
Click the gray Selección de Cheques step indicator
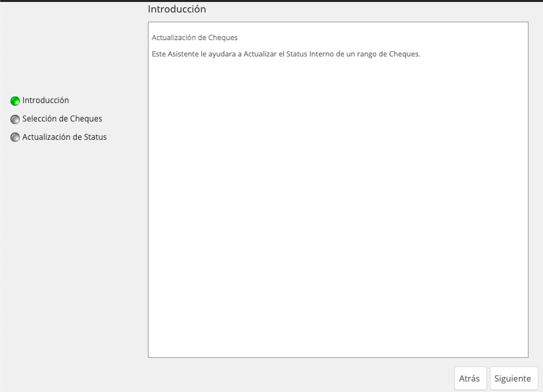(15, 120)
